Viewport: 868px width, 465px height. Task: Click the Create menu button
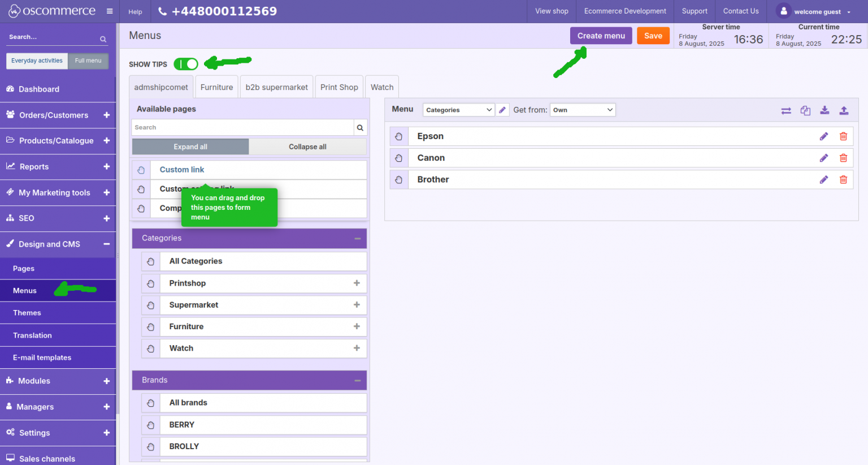tap(601, 36)
